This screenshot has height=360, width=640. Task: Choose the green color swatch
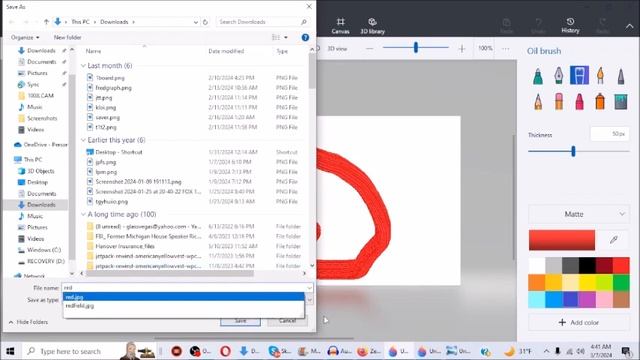[x=621, y=282]
